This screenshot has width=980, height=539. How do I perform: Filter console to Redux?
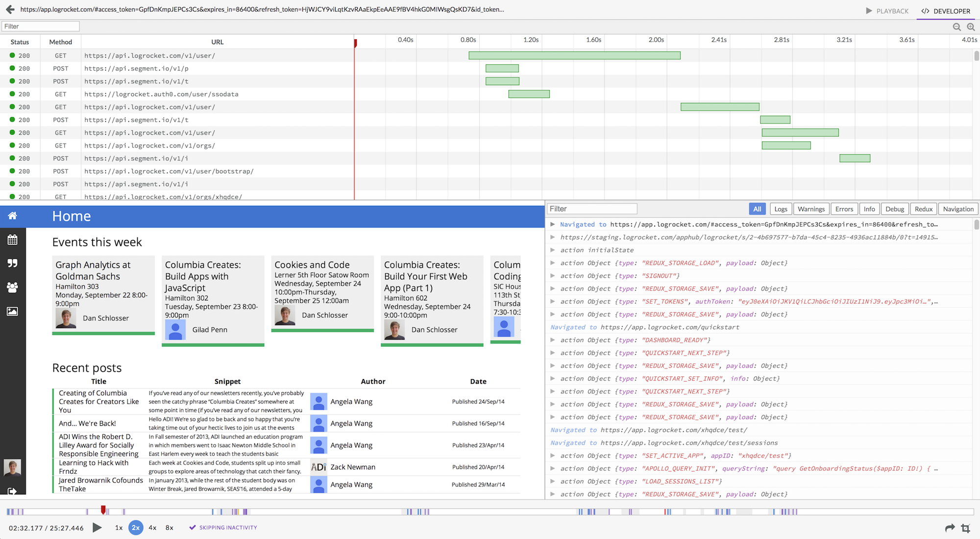(924, 209)
